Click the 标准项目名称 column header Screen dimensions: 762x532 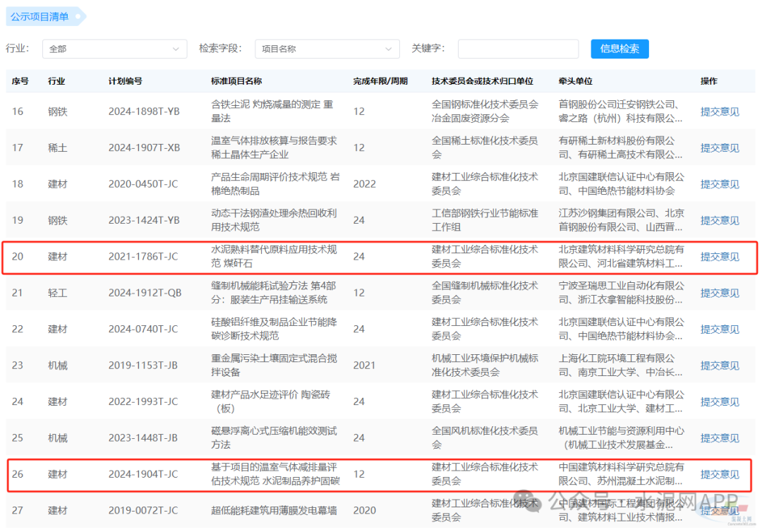coord(236,81)
